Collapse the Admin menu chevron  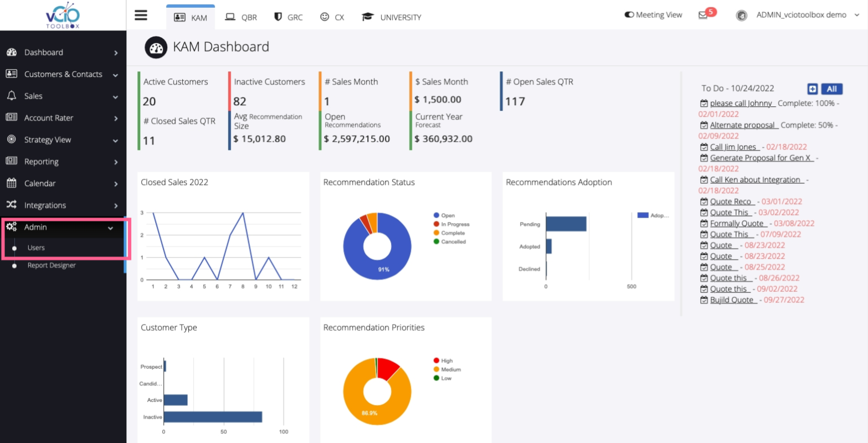pos(110,228)
